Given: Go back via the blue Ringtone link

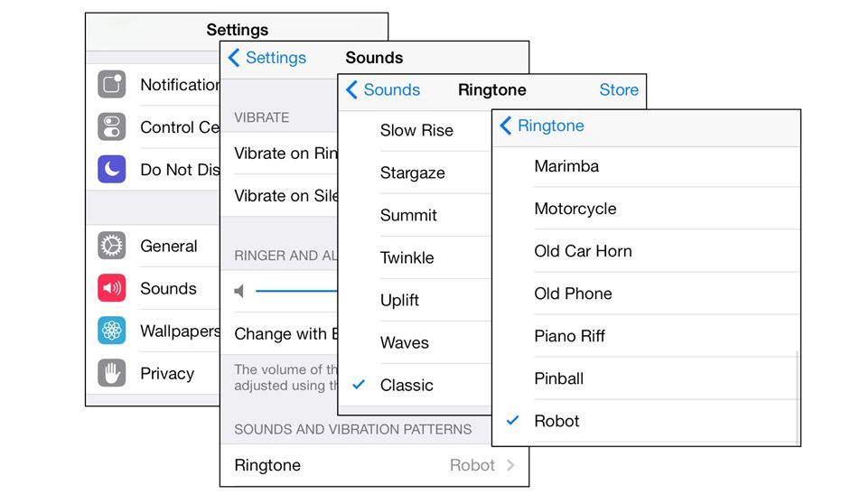Looking at the screenshot, I should click(542, 126).
